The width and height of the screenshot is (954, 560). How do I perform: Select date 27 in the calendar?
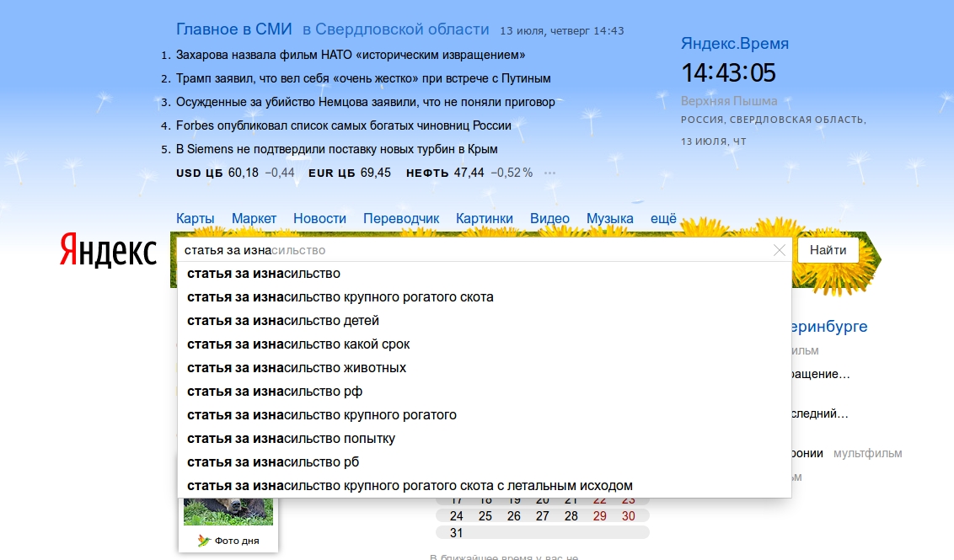coord(542,516)
